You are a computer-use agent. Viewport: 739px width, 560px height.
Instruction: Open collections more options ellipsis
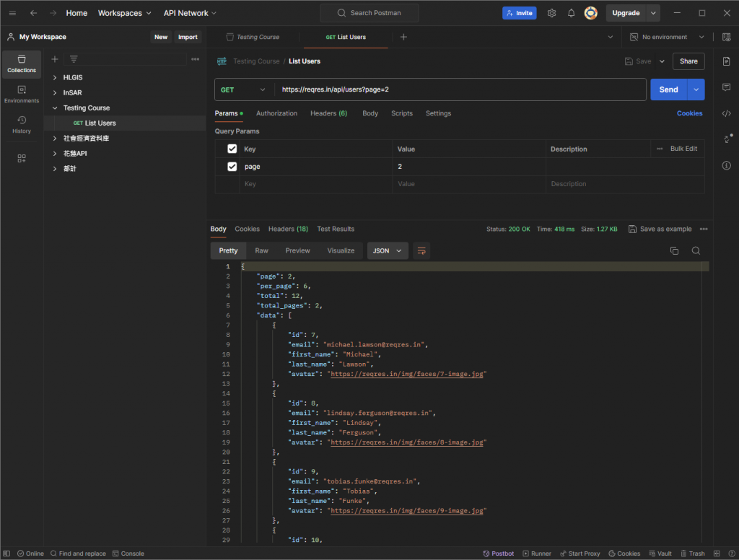coord(195,59)
